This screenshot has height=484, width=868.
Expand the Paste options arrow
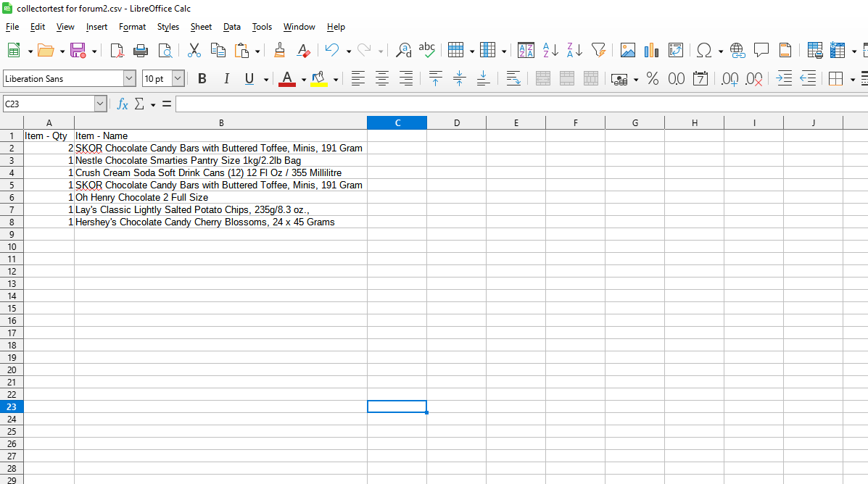coord(257,51)
